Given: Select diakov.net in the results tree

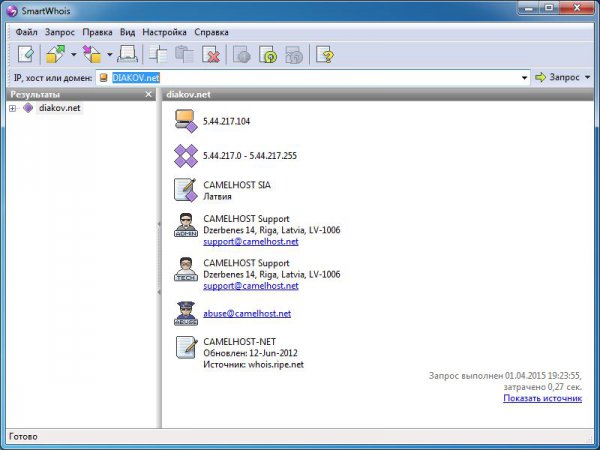Looking at the screenshot, I should pyautogui.click(x=60, y=108).
